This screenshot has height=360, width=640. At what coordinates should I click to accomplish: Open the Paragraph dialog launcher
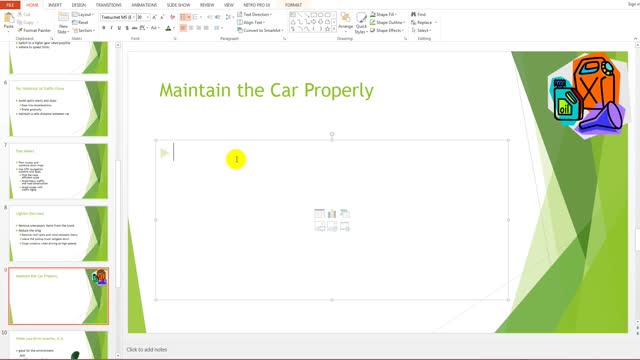click(x=284, y=38)
